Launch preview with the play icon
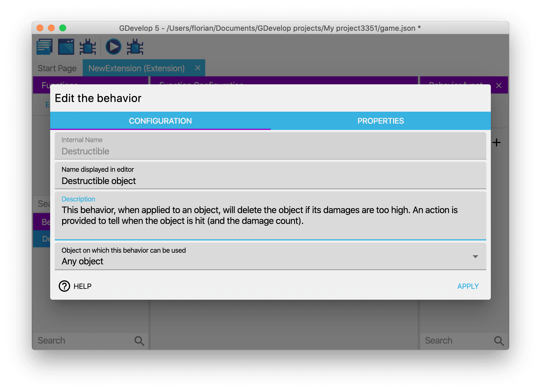541x392 pixels. coord(113,47)
